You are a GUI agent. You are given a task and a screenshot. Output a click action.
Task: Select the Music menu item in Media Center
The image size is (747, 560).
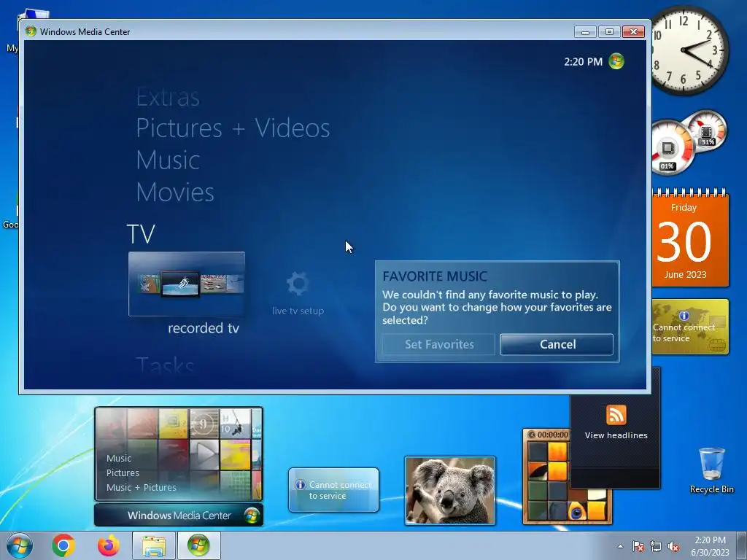(168, 160)
